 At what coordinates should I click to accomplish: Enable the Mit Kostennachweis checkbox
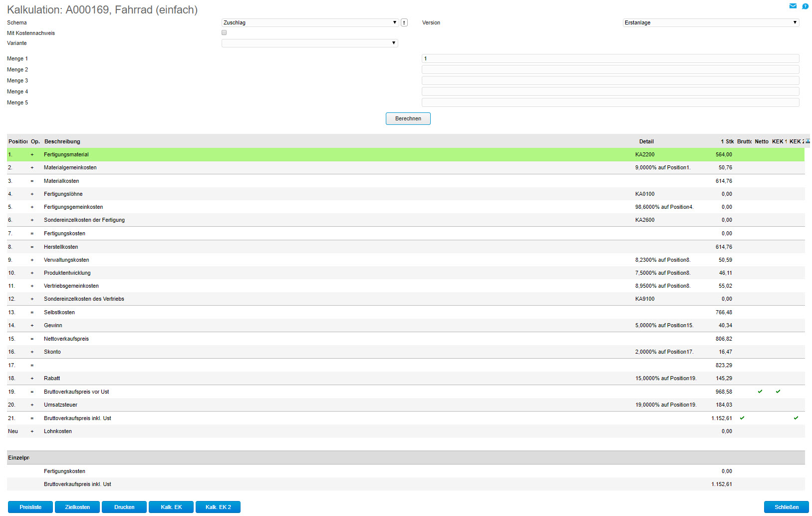click(224, 33)
